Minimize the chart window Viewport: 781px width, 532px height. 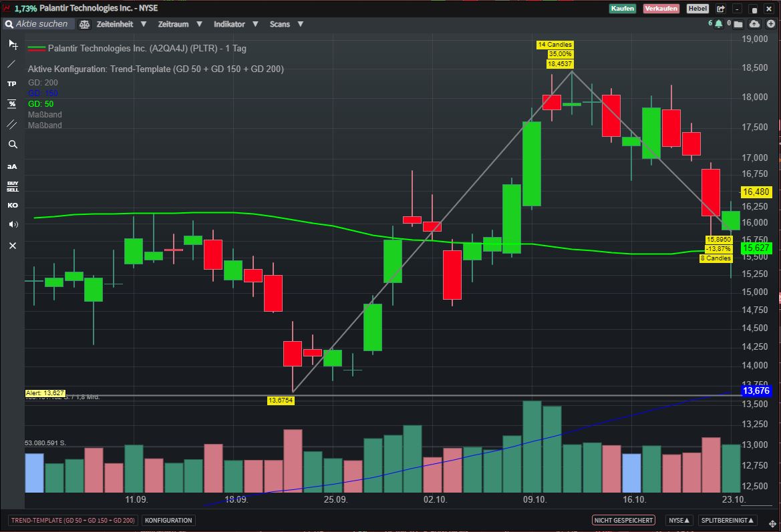coord(738,9)
